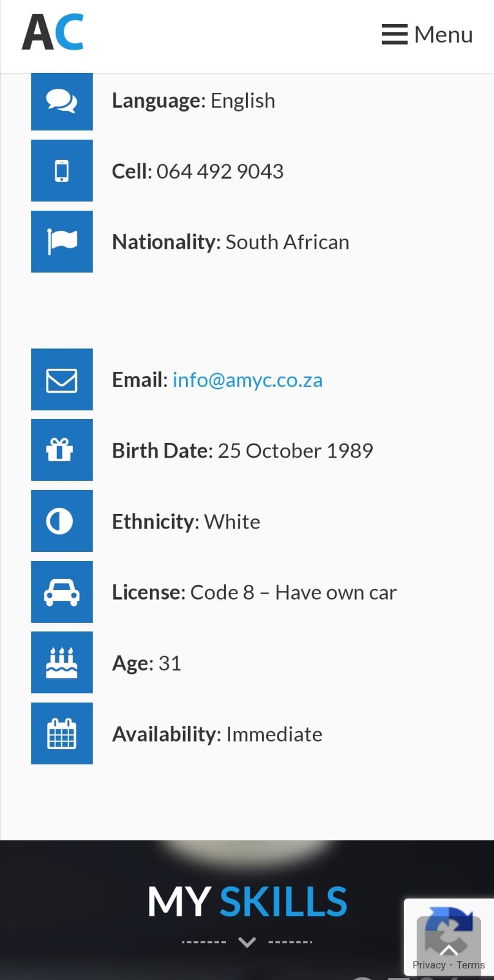The image size is (494, 980).
Task: Select the envelope Email icon
Action: [x=62, y=380]
